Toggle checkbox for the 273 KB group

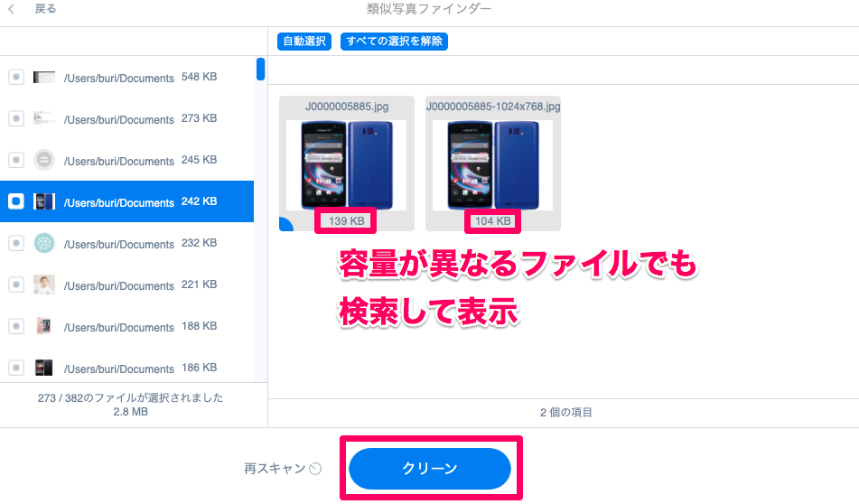[x=16, y=118]
